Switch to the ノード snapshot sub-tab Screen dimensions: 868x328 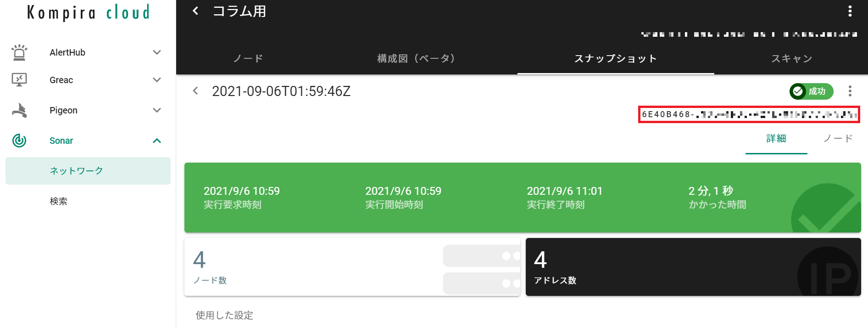click(838, 139)
